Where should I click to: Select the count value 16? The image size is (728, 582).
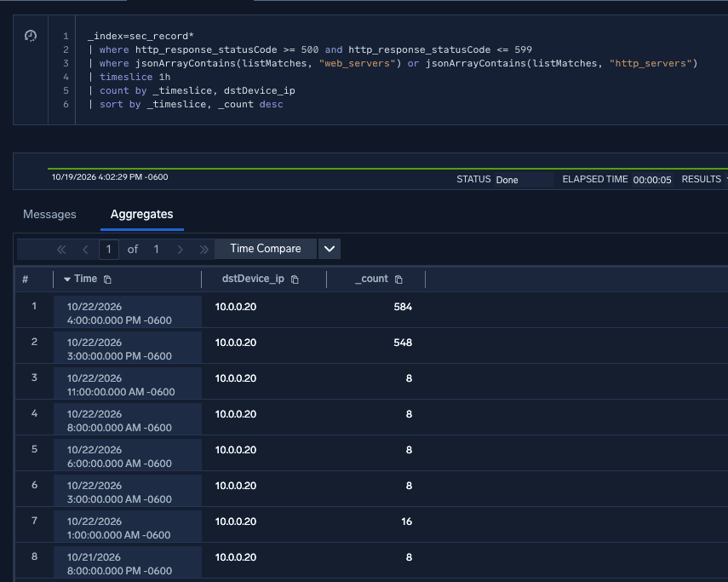pyautogui.click(x=406, y=521)
